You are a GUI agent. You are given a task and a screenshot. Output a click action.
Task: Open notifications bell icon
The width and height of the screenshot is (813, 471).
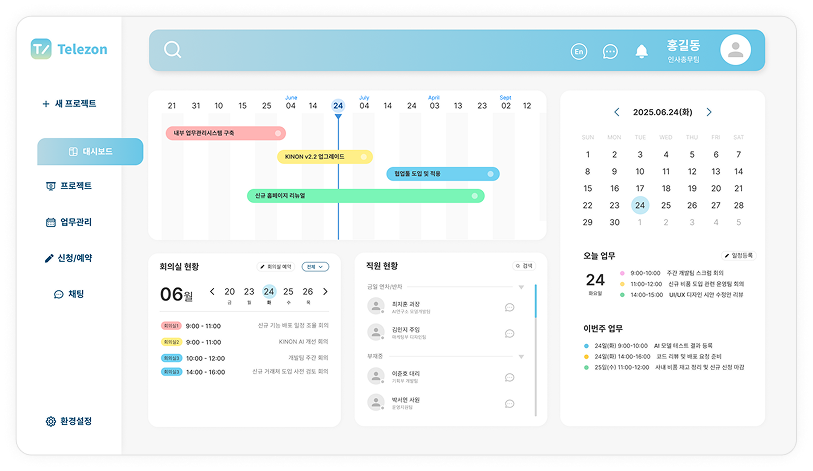tap(641, 51)
